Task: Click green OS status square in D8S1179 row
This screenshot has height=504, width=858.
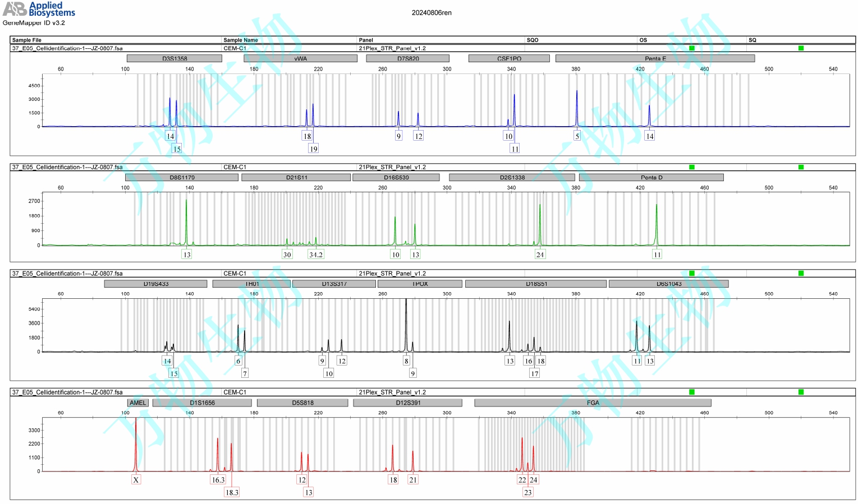Action: pos(691,167)
